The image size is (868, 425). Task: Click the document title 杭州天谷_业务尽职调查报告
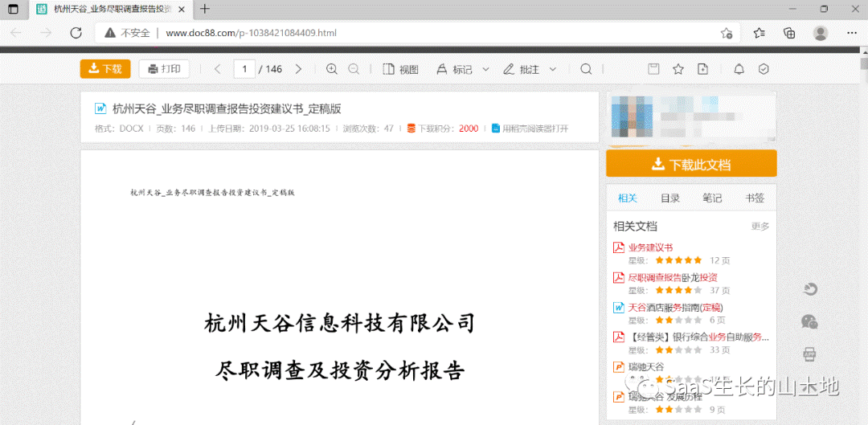click(x=227, y=108)
